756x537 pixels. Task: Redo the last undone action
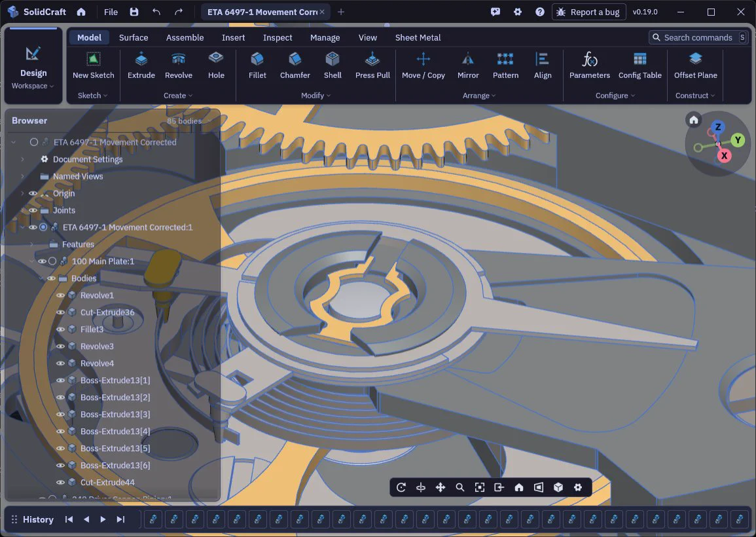pos(179,12)
